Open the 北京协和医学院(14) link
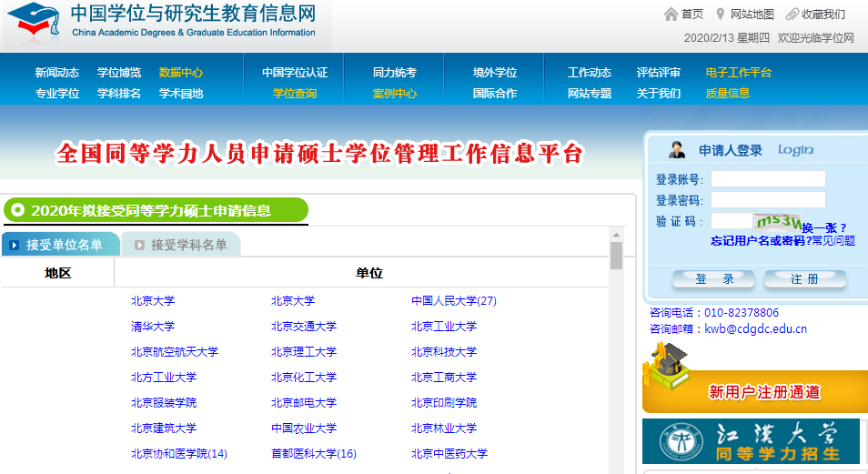Image resolution: width=868 pixels, height=474 pixels. 179,453
